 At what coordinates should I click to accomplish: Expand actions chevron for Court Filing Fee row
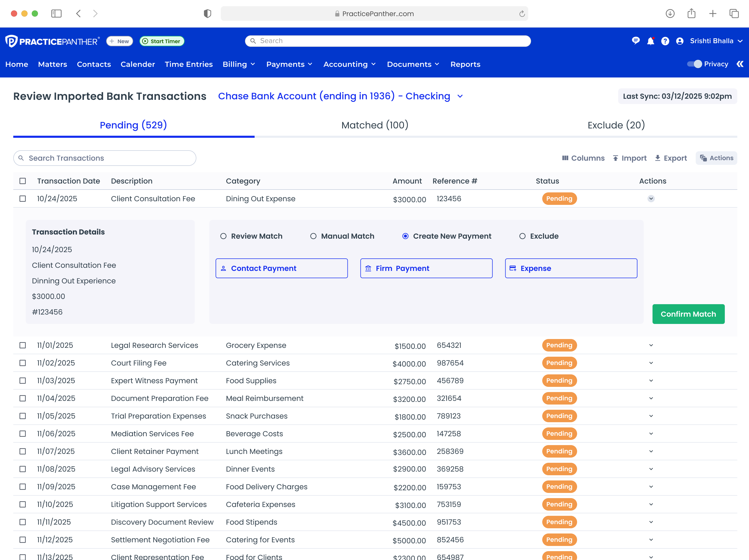click(651, 363)
